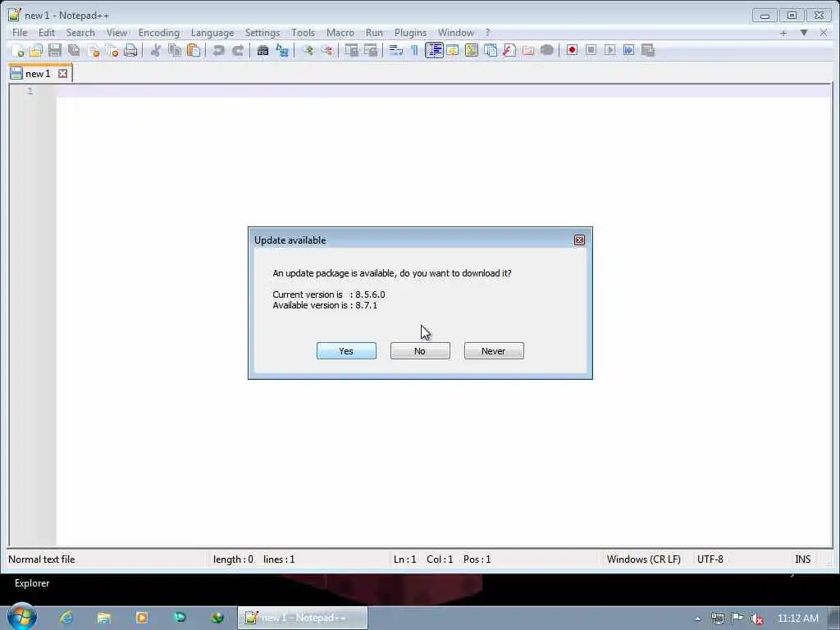Click the Close All toolbar icon
The image size is (840, 630).
tap(112, 50)
